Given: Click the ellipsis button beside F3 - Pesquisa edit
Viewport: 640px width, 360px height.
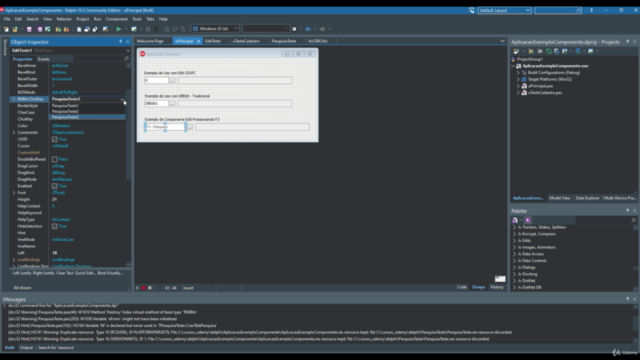Looking at the screenshot, I should click(190, 127).
